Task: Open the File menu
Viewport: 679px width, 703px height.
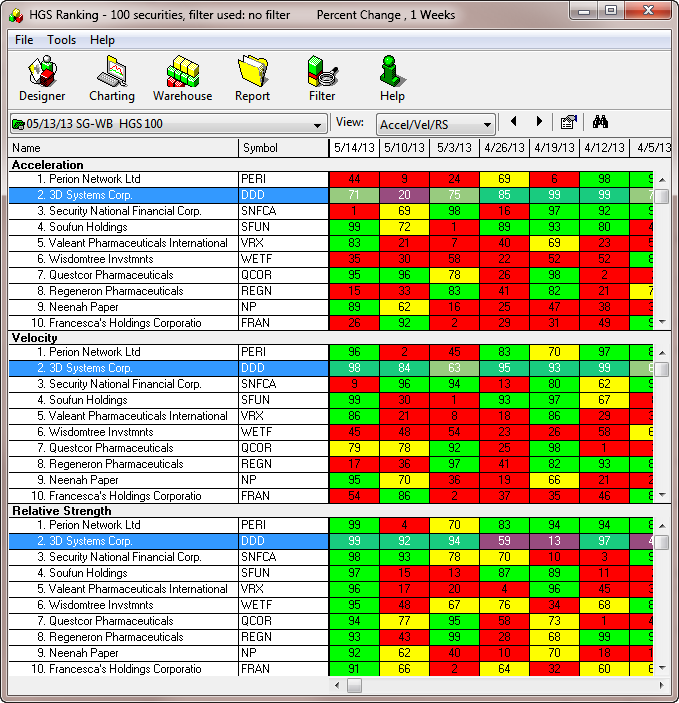Action: [24, 40]
